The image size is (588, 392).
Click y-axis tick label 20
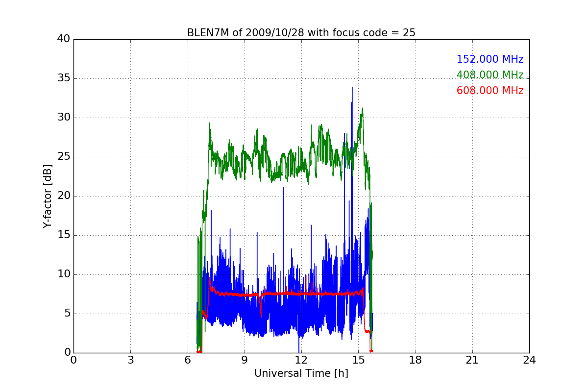coord(64,196)
